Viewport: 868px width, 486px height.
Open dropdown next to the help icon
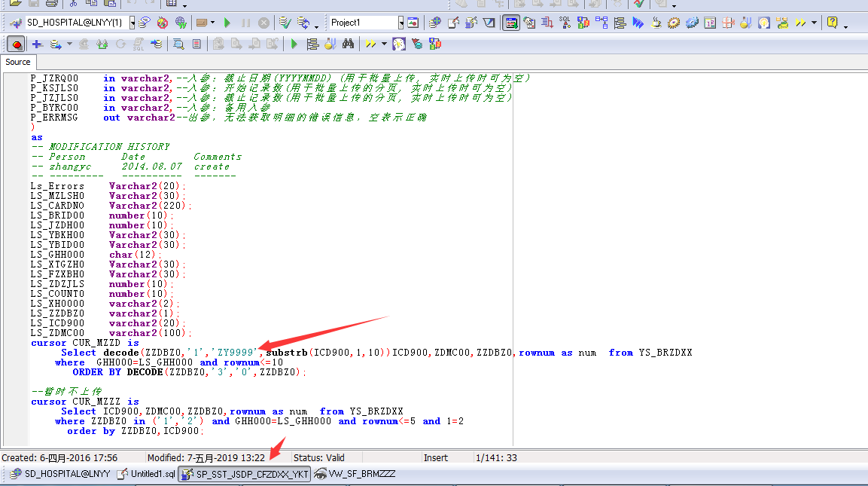pyautogui.click(x=846, y=26)
